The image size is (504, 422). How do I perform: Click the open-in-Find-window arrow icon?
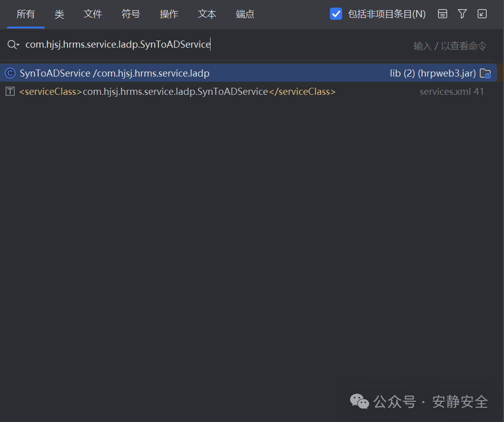click(x=482, y=14)
